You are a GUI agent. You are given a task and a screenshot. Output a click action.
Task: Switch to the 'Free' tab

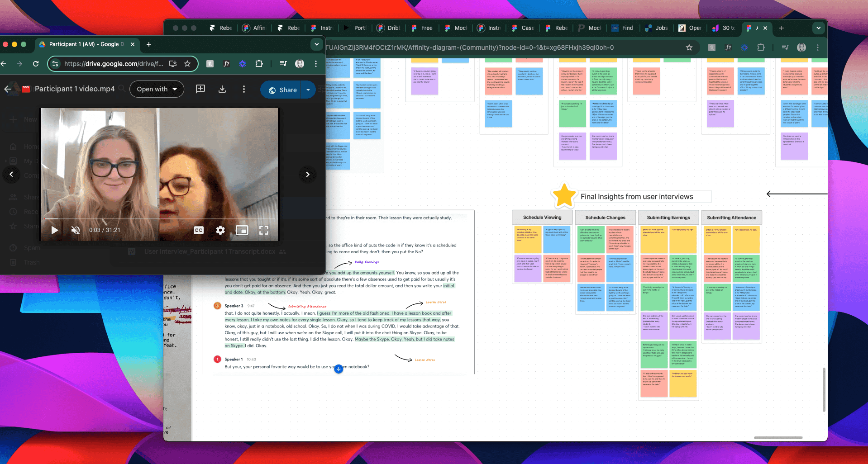(422, 28)
